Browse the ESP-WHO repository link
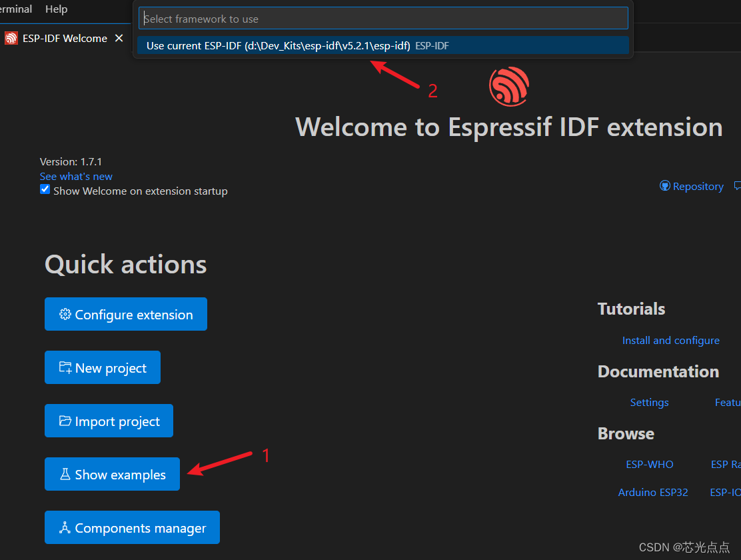The width and height of the screenshot is (741, 560). pos(649,464)
